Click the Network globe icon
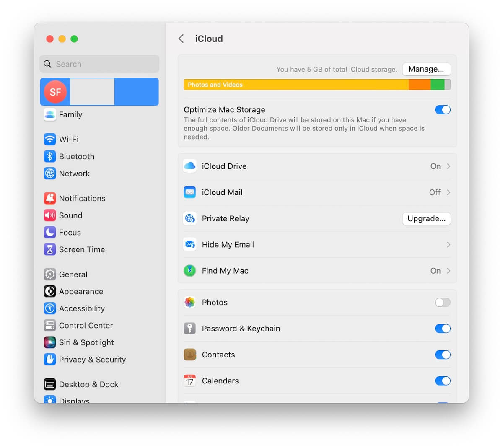Screen dimensions: 503x448 (x=50, y=174)
